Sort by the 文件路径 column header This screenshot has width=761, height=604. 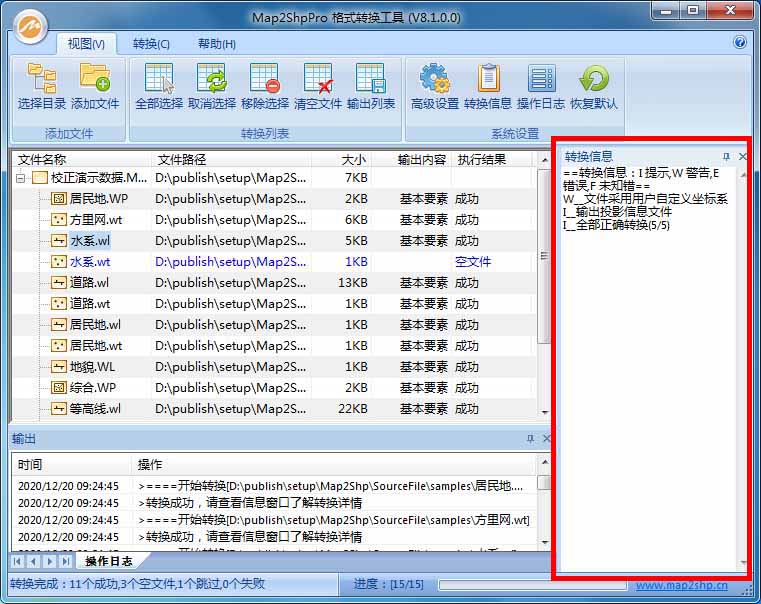[230, 159]
